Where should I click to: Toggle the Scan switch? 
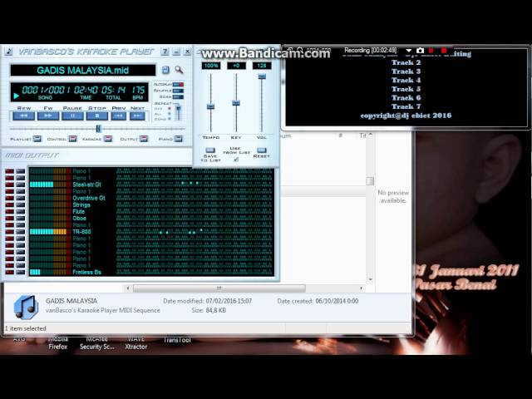pos(178,97)
